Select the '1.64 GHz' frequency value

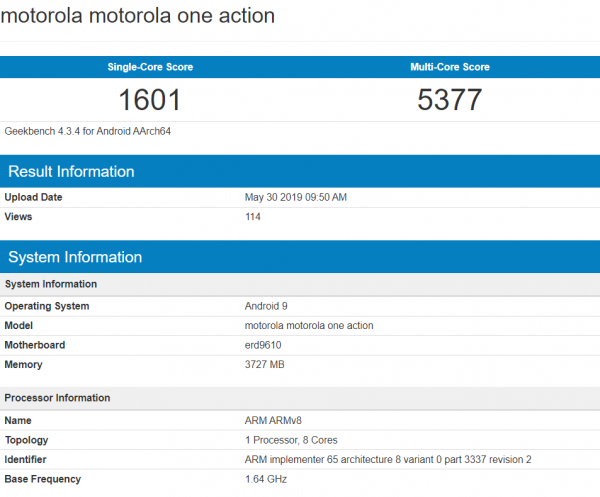point(266,479)
